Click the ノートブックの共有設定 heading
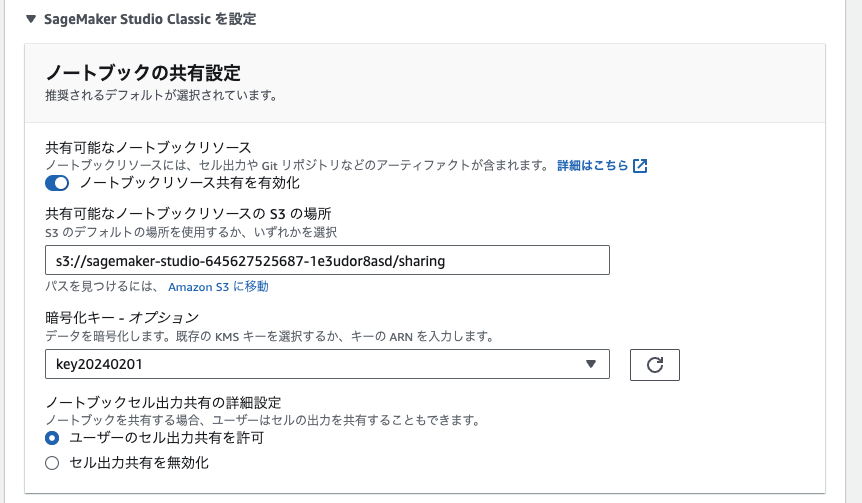This screenshot has width=862, height=503. click(x=143, y=73)
